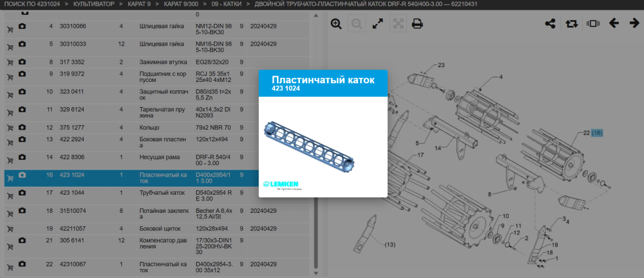Click the parts list scroll-down arrow
The height and width of the screenshot is (278, 644).
tap(316, 273)
